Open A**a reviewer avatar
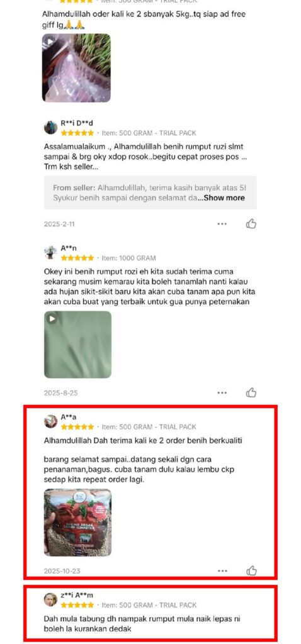Screen dimensions: 301x644 tap(50, 421)
